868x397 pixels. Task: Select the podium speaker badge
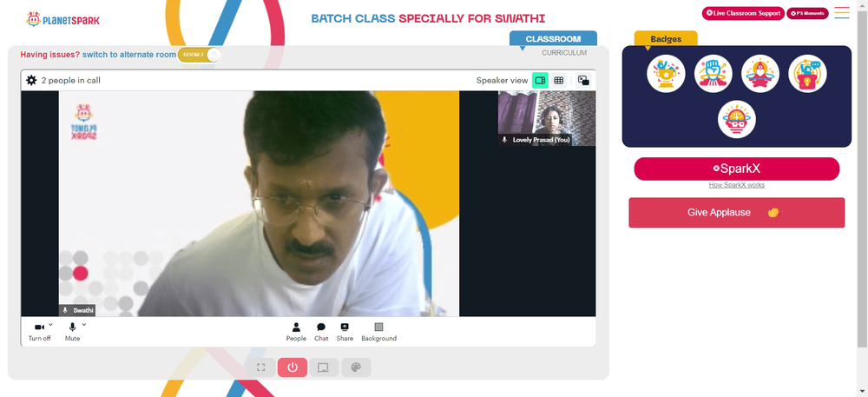pos(807,74)
